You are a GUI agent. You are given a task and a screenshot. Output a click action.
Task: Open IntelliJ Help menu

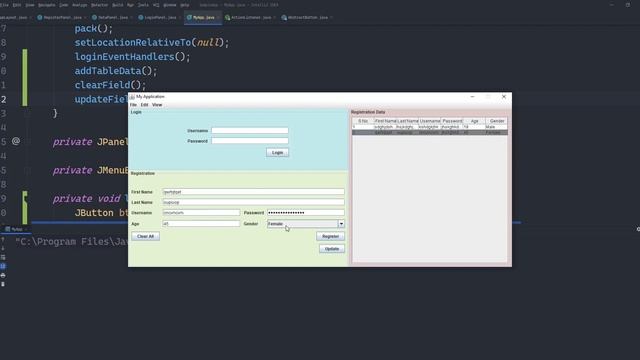(184, 5)
